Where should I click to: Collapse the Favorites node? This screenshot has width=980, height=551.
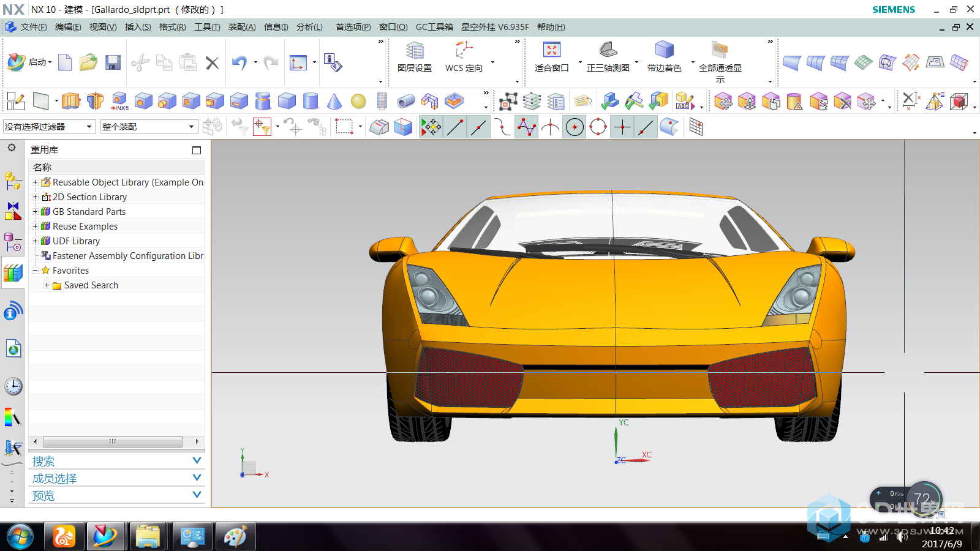pyautogui.click(x=35, y=271)
